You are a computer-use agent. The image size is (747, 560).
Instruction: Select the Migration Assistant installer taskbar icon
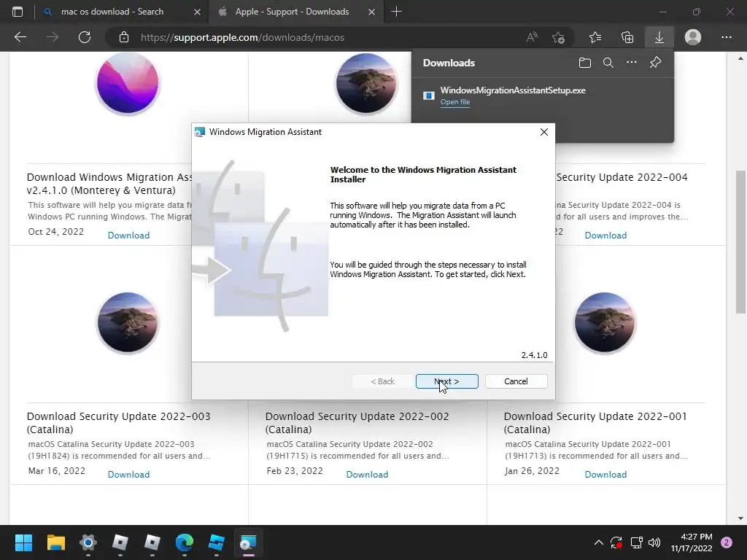[x=248, y=542]
